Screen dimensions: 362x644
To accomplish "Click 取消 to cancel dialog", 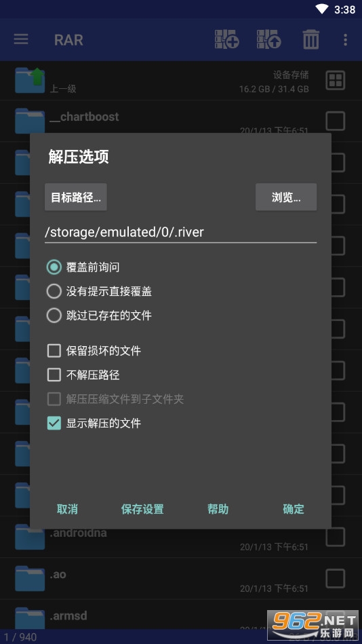I will click(67, 509).
